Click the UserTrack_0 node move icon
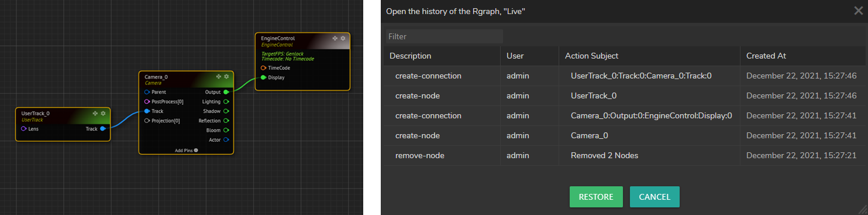The height and width of the screenshot is (215, 868). coord(95,113)
